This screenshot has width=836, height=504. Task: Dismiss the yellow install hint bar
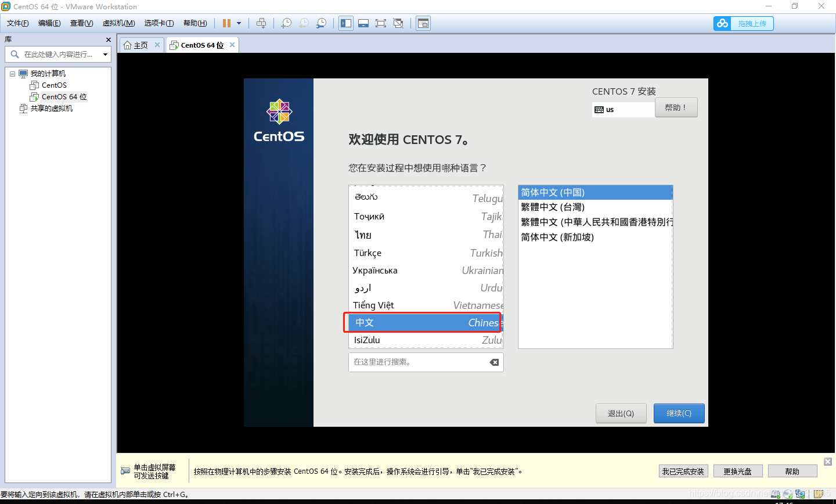[828, 462]
